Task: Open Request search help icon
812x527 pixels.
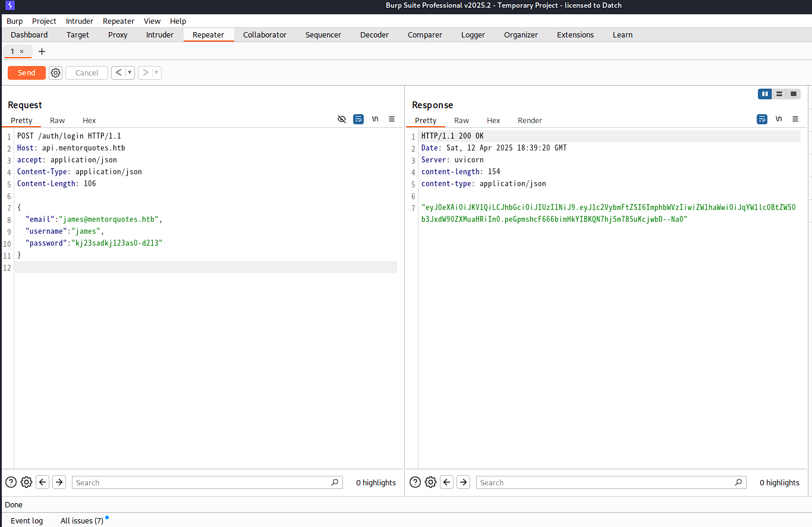Action: pos(11,482)
